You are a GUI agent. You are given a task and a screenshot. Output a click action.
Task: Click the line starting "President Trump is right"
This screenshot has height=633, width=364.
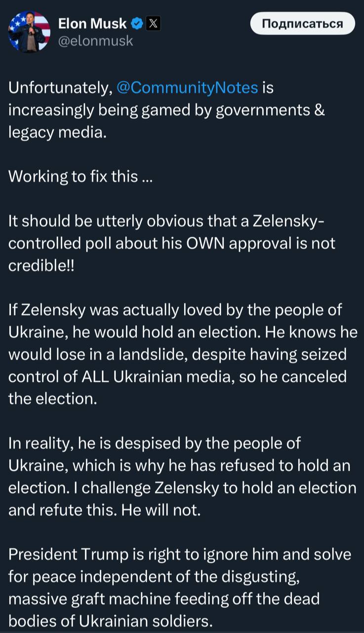(x=180, y=554)
